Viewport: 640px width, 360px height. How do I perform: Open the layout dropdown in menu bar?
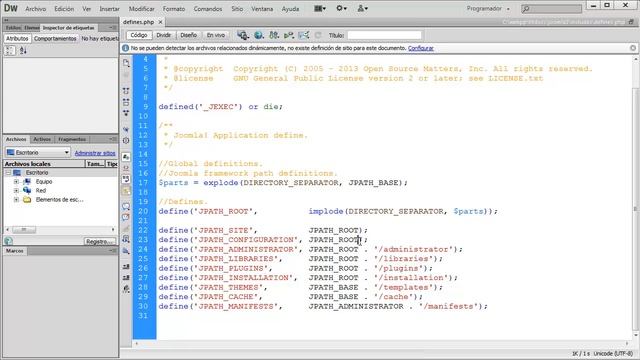click(320, 8)
